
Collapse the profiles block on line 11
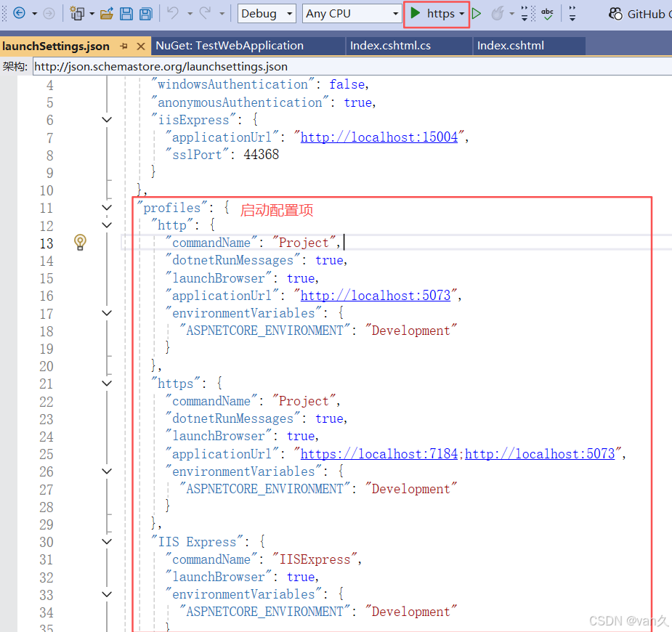coord(107,208)
